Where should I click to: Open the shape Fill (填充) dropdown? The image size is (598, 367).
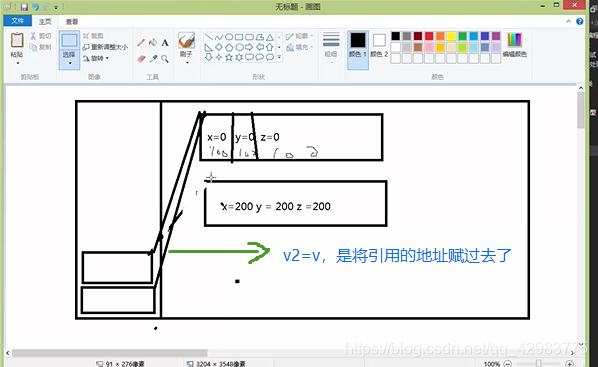[300, 47]
